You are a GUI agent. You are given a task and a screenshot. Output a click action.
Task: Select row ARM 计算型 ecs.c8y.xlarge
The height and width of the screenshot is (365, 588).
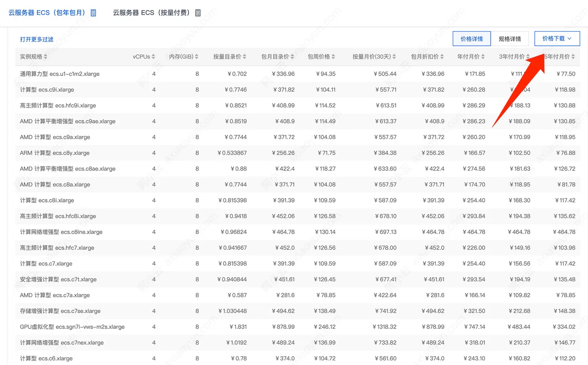pos(297,153)
